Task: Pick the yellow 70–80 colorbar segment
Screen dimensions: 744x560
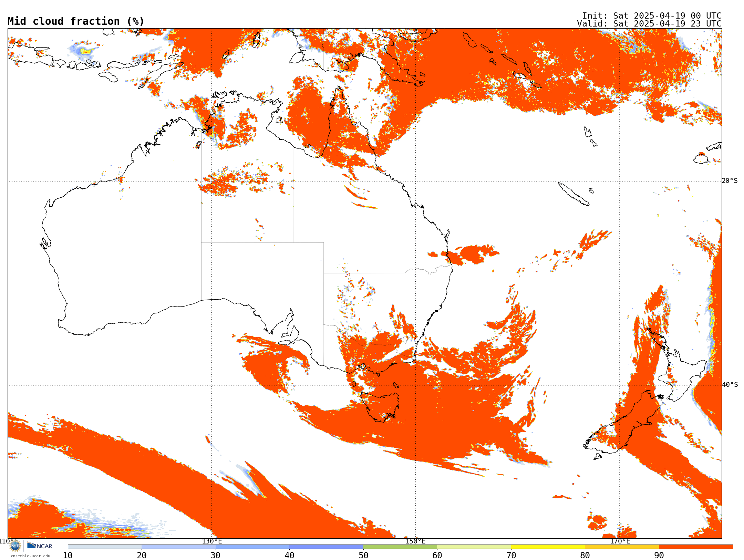Action: pos(548,547)
